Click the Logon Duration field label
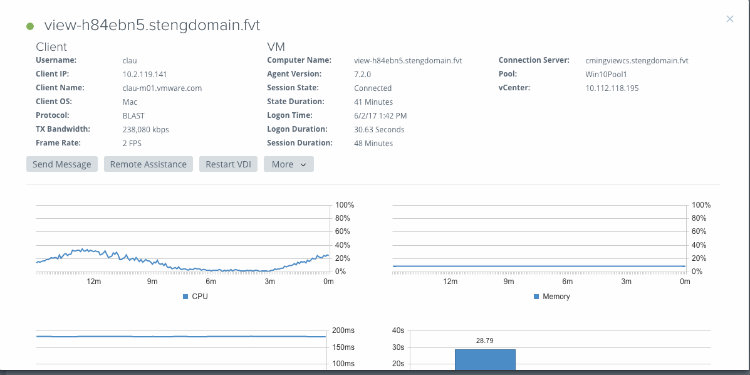Image resolution: width=750 pixels, height=375 pixels. pos(297,129)
